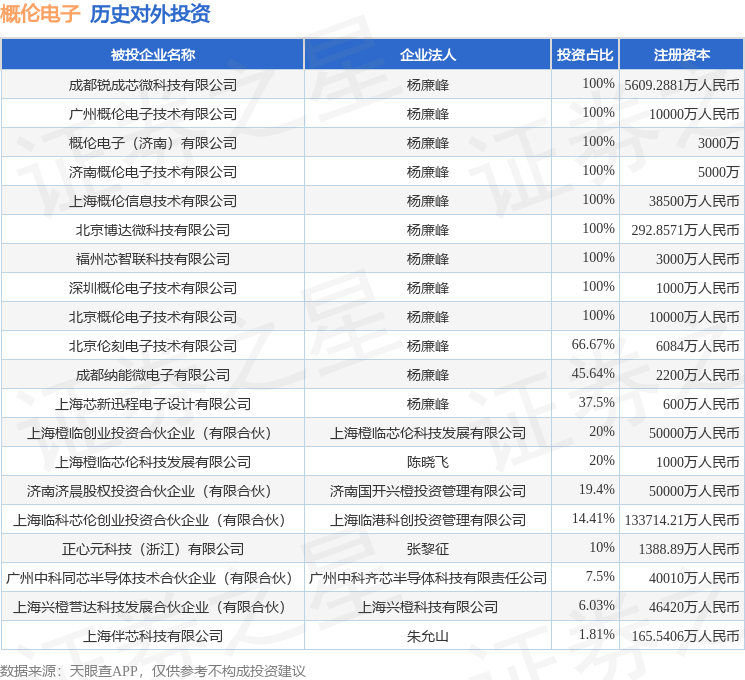Select 上海概伦信息技术有限公司 row
Screen dimensions: 745x680
(372, 201)
